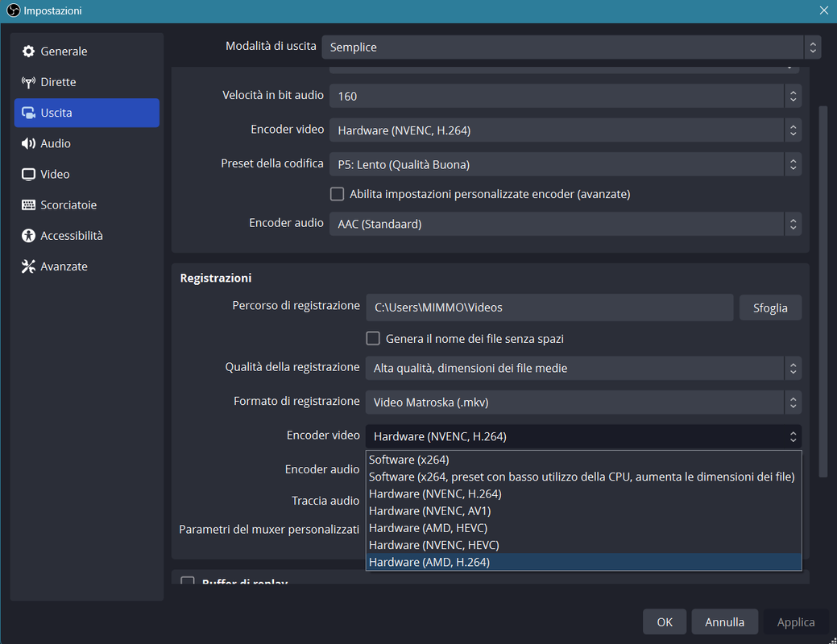The image size is (837, 644).
Task: Go to the Scorciatoie section
Action: [87, 205]
